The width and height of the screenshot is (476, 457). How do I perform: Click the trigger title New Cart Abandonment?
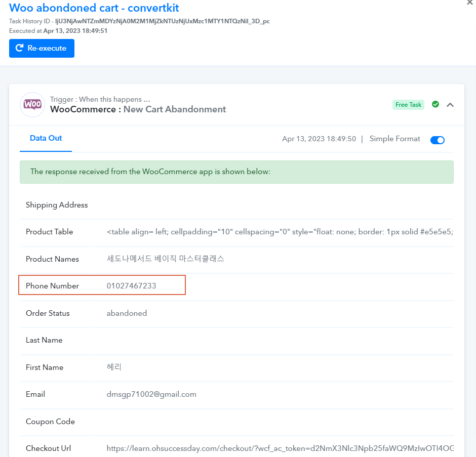coord(175,109)
